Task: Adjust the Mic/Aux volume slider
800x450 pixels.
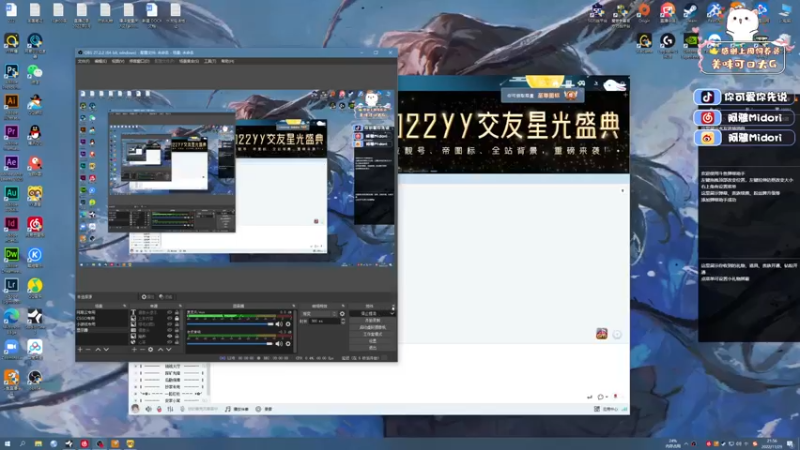Action: tap(231, 324)
